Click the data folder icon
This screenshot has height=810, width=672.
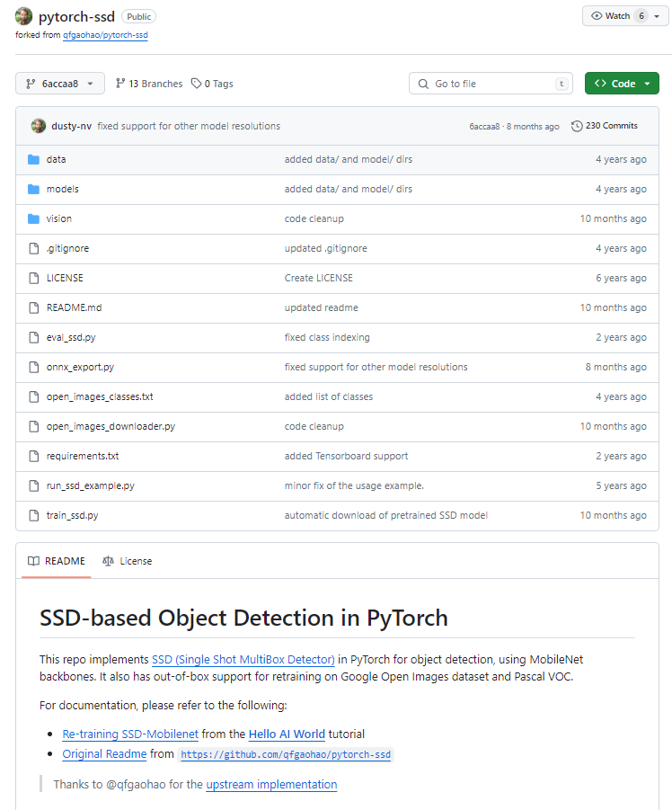pyautogui.click(x=33, y=159)
